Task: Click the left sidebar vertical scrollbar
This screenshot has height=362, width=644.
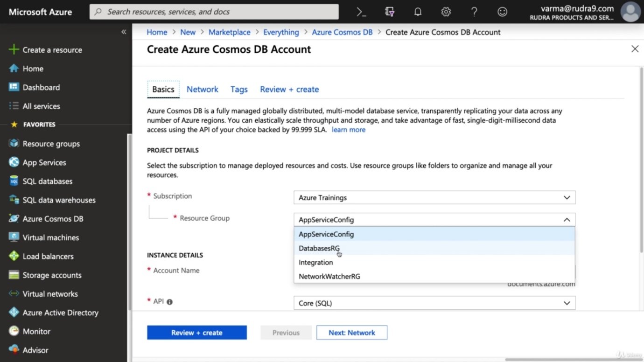Action: pyautogui.click(x=129, y=222)
